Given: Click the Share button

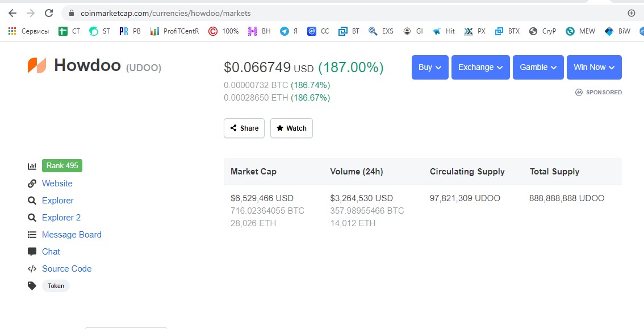Looking at the screenshot, I should pos(244,128).
